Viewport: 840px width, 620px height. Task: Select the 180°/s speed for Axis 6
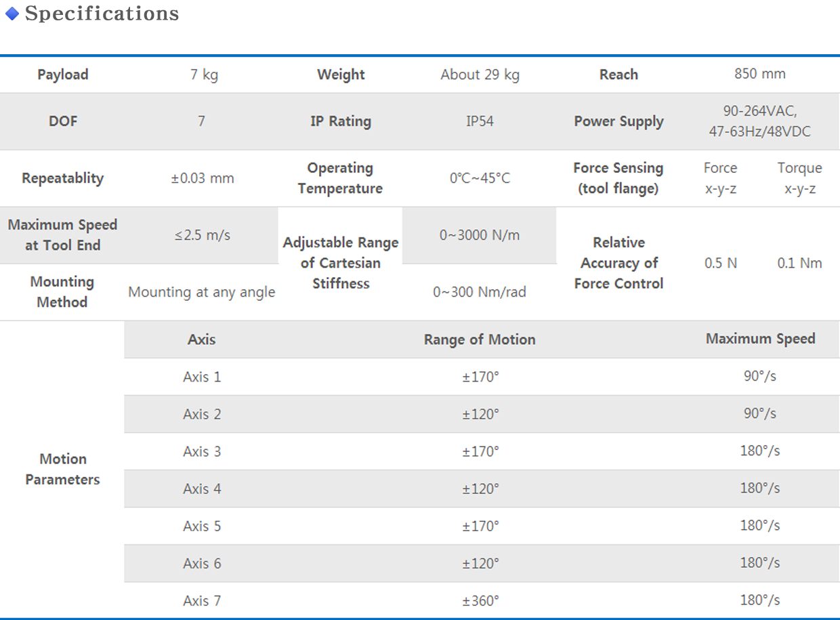[x=760, y=562]
